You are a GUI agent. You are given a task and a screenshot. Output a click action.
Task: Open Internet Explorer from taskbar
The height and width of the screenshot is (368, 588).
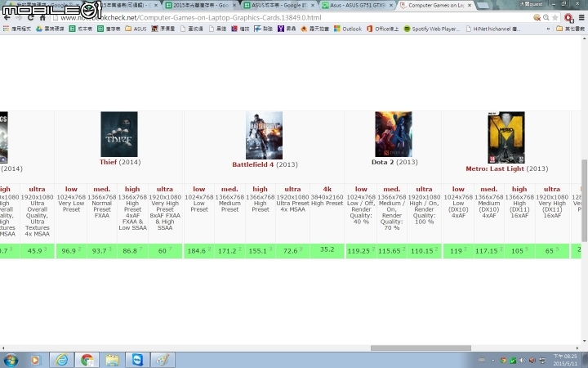coord(61,361)
